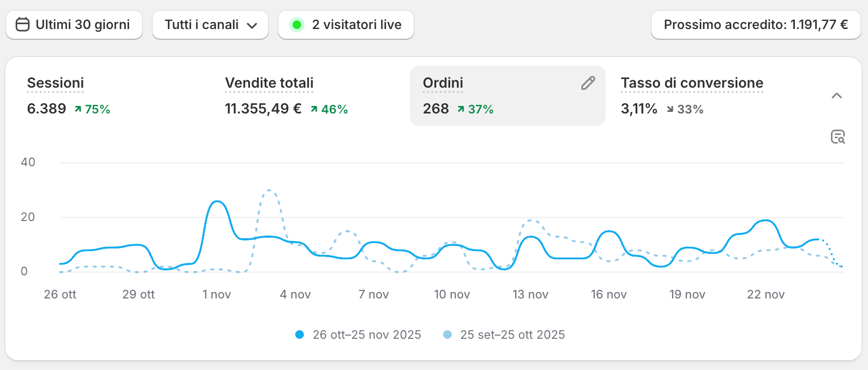Click the dark blue legend color dot

pos(300,335)
